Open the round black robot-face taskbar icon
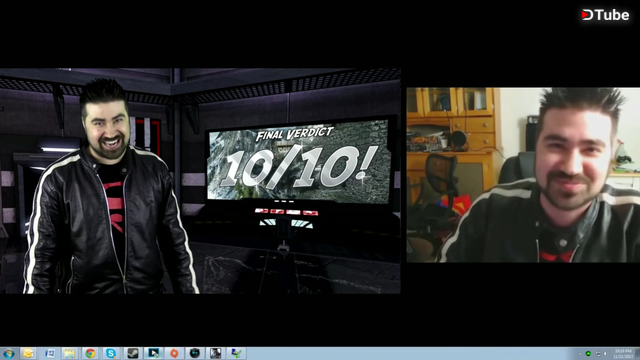The image size is (640, 360). 195,353
